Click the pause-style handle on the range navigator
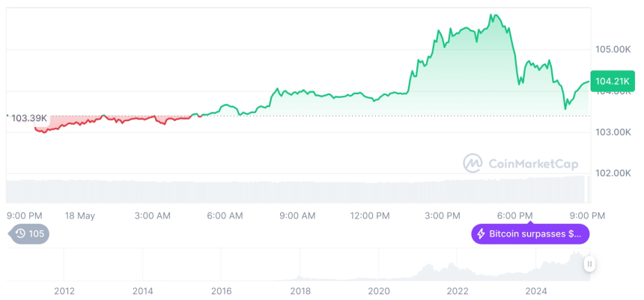 point(590,264)
